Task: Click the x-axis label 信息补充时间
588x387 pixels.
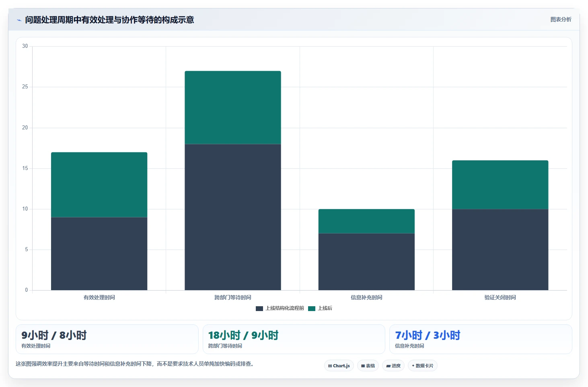Action: click(366, 298)
